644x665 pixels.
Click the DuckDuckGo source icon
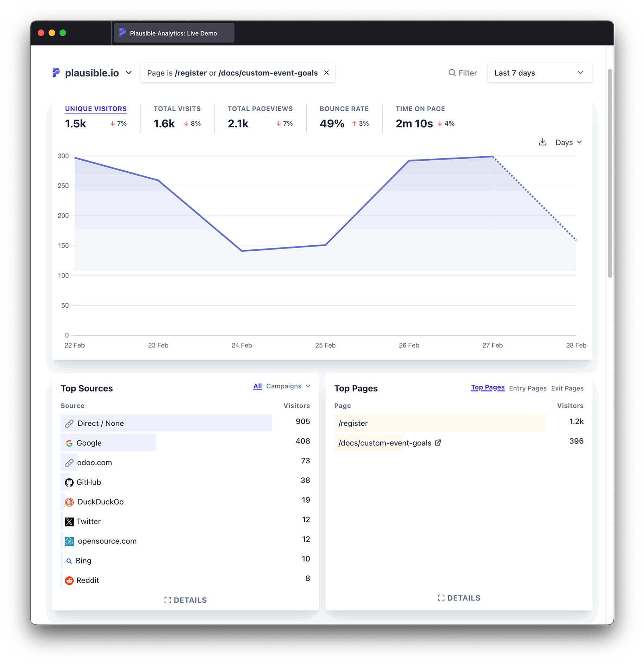click(69, 502)
